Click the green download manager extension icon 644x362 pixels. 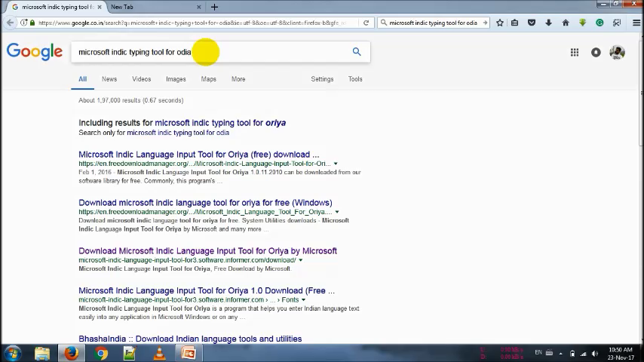coord(582,23)
